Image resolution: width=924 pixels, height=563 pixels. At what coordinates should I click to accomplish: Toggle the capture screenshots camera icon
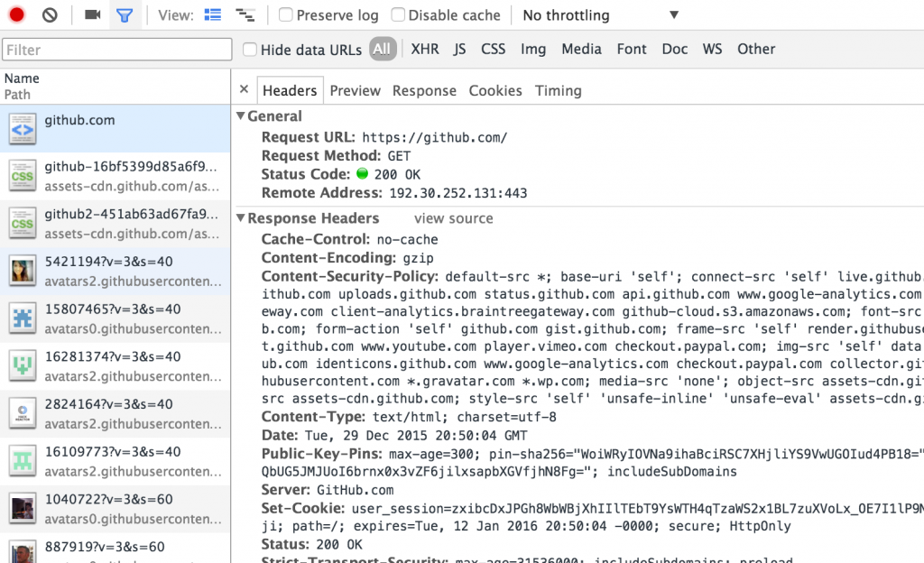click(x=92, y=15)
